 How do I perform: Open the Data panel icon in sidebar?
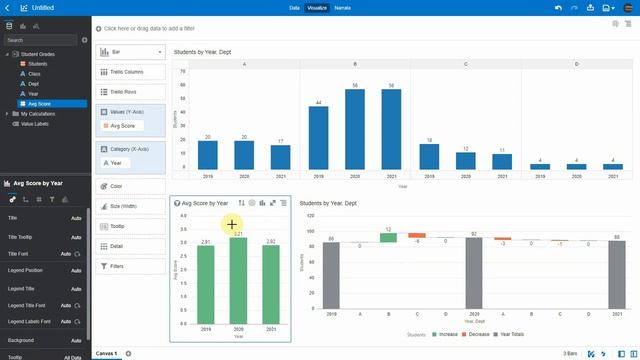[9, 26]
